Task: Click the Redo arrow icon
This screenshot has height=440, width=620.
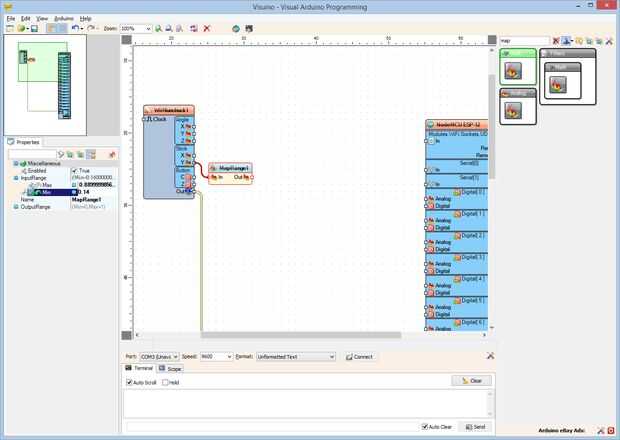Action: pyautogui.click(x=91, y=28)
